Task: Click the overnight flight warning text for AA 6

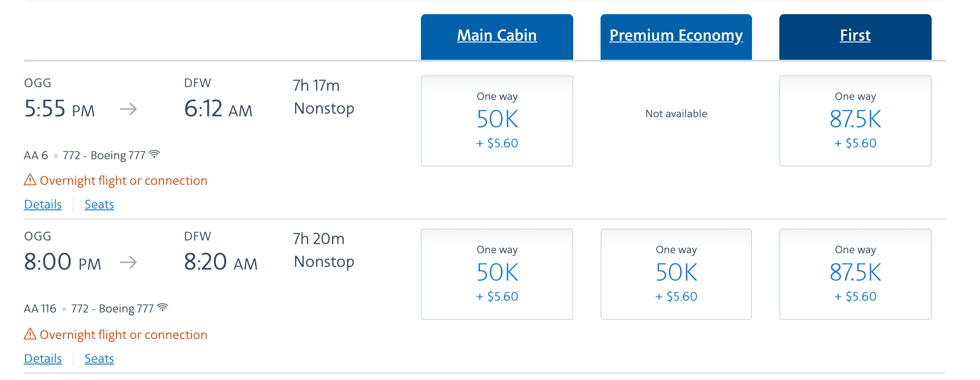Action: [123, 181]
